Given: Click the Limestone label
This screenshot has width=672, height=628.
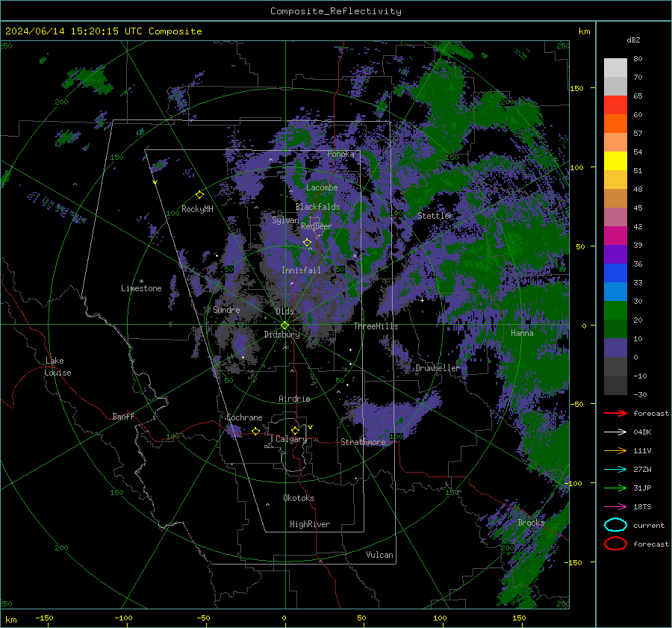Looking at the screenshot, I should click(141, 288).
